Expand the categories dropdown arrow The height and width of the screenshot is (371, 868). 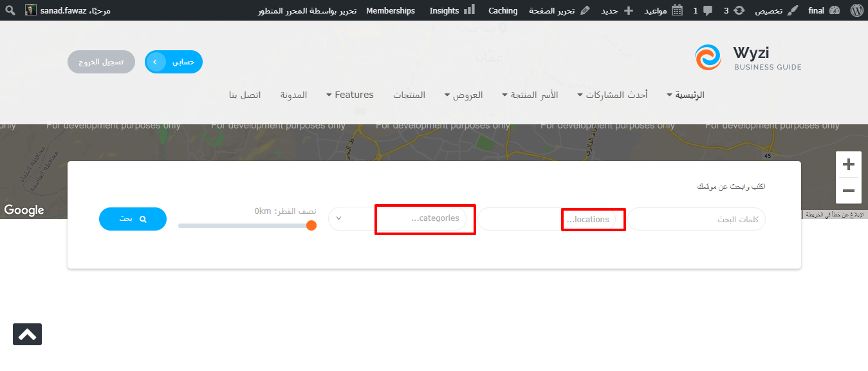point(339,218)
